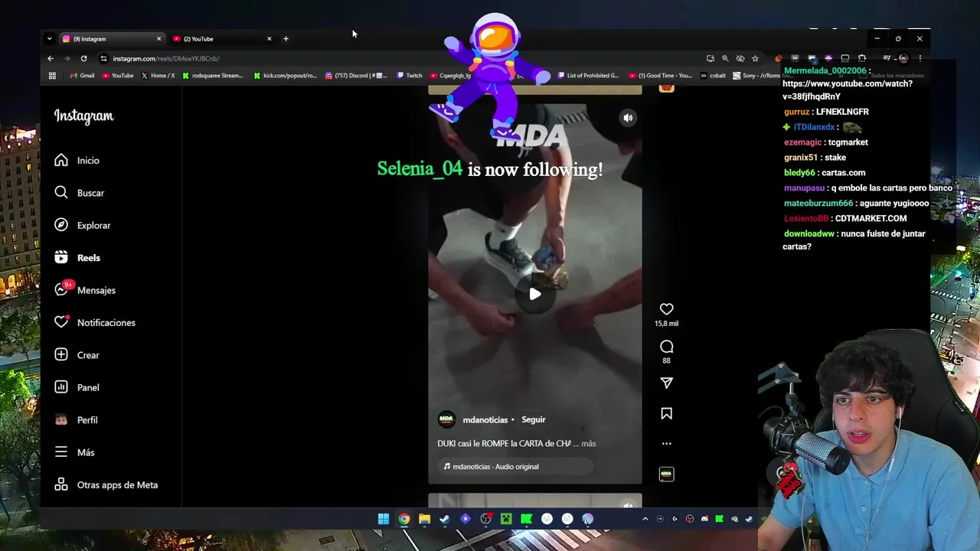Open the mdanoticias profile name
This screenshot has height=551, width=980.
coord(485,419)
